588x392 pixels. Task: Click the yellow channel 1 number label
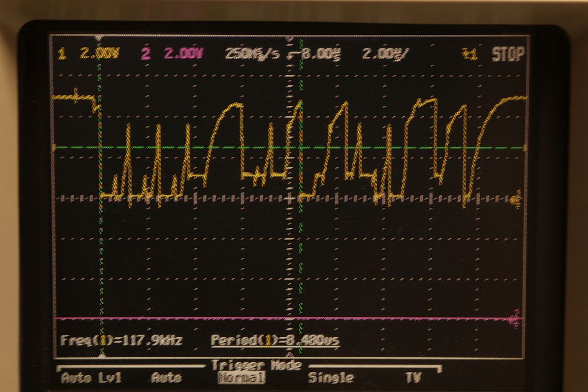point(62,54)
